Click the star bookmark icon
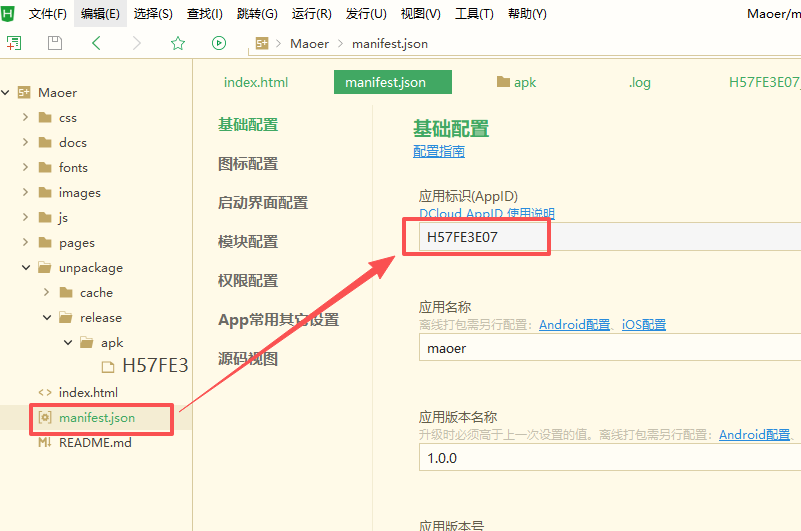Screen dimensions: 801x531 (x=178, y=43)
